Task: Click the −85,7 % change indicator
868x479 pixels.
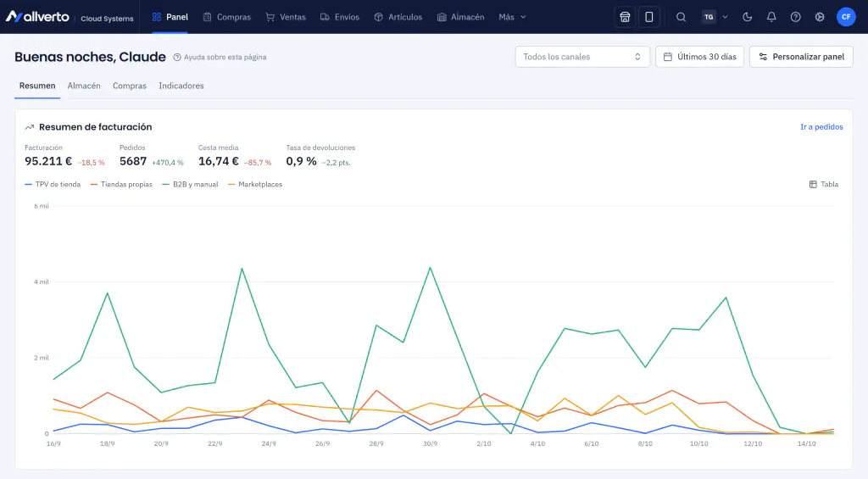Action: point(258,163)
